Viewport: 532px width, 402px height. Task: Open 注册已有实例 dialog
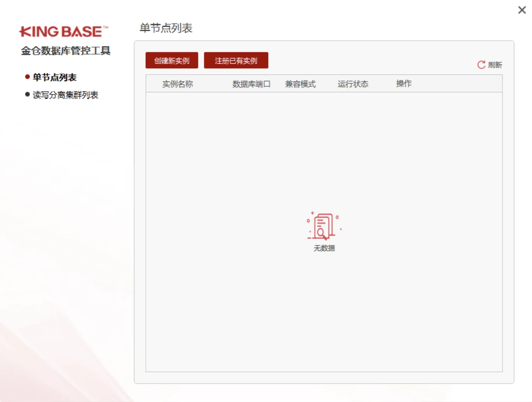click(236, 60)
